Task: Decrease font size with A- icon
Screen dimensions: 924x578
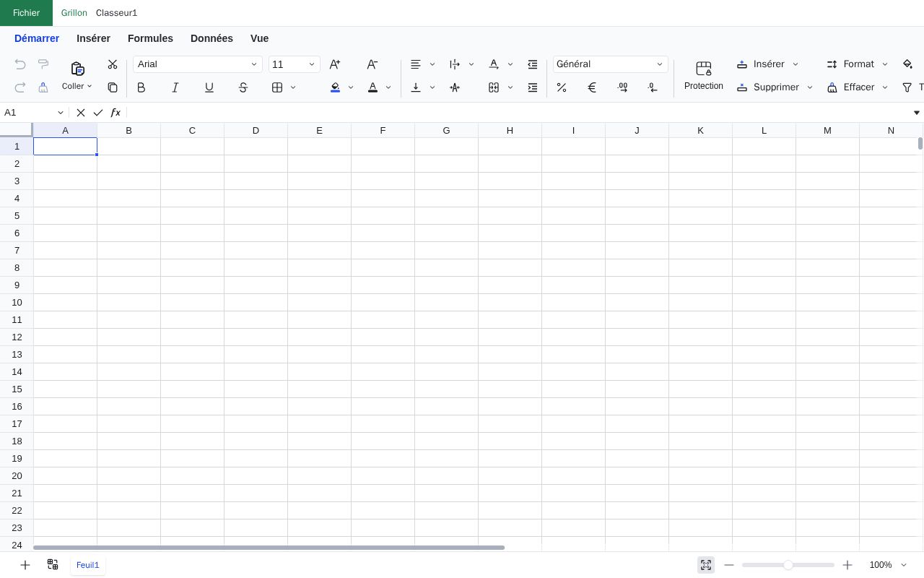Action: pyautogui.click(x=372, y=64)
